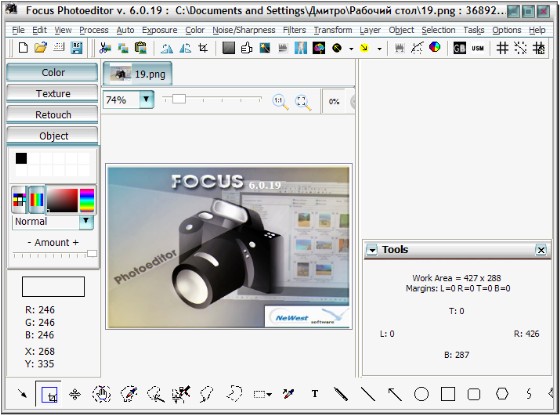Click the Retouch panel button

click(x=52, y=115)
